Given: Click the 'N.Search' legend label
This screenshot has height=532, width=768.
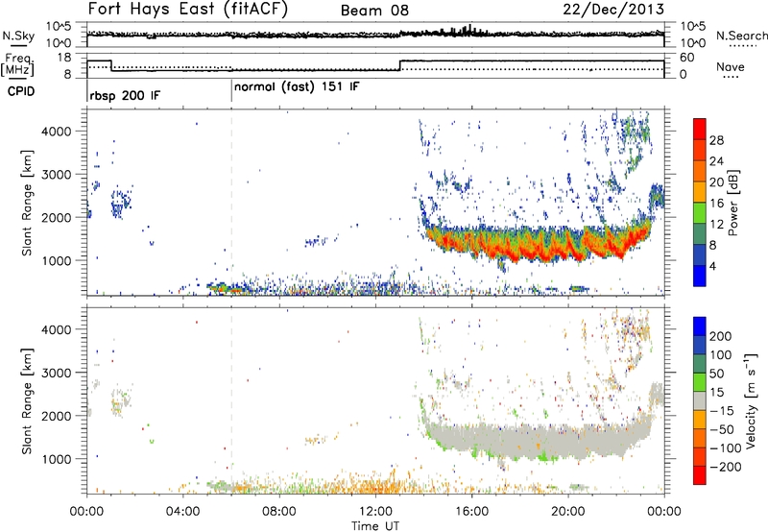Looking at the screenshot, I should 741,36.
